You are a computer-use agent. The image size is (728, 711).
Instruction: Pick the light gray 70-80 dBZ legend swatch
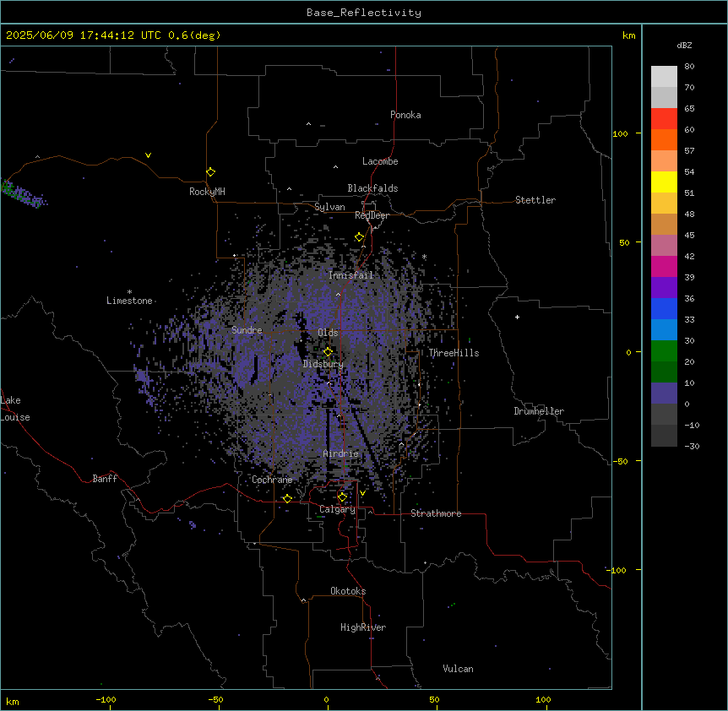point(664,76)
